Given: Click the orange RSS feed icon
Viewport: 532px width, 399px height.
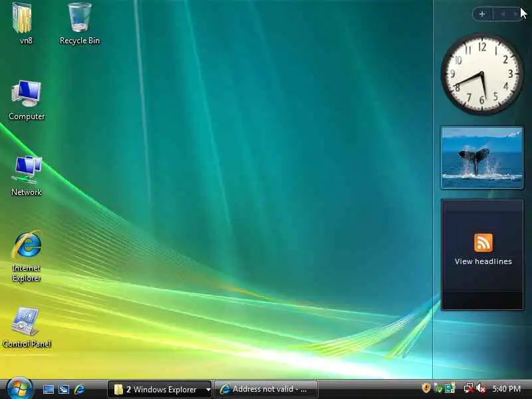Looking at the screenshot, I should 483,243.
